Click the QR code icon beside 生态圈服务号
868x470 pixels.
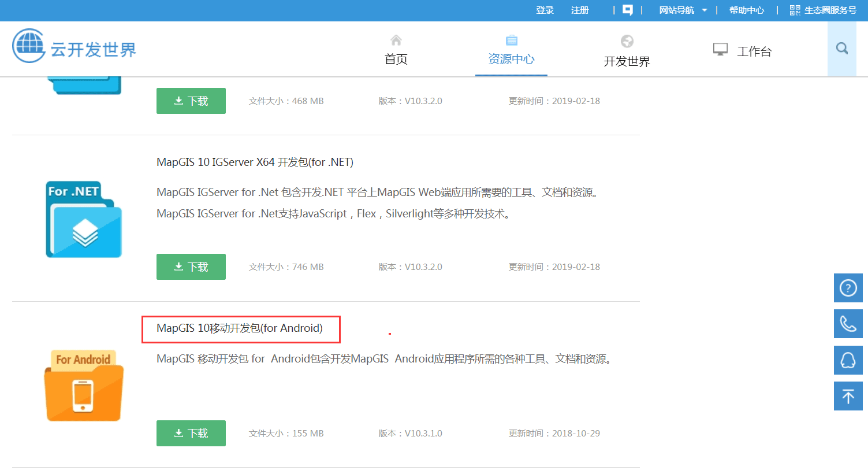795,10
